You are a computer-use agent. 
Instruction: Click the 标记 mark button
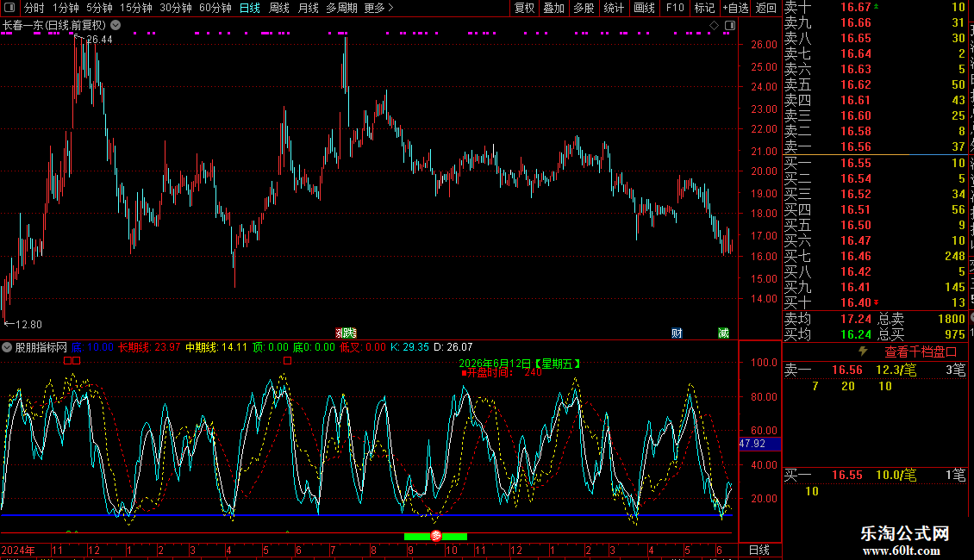click(x=704, y=8)
